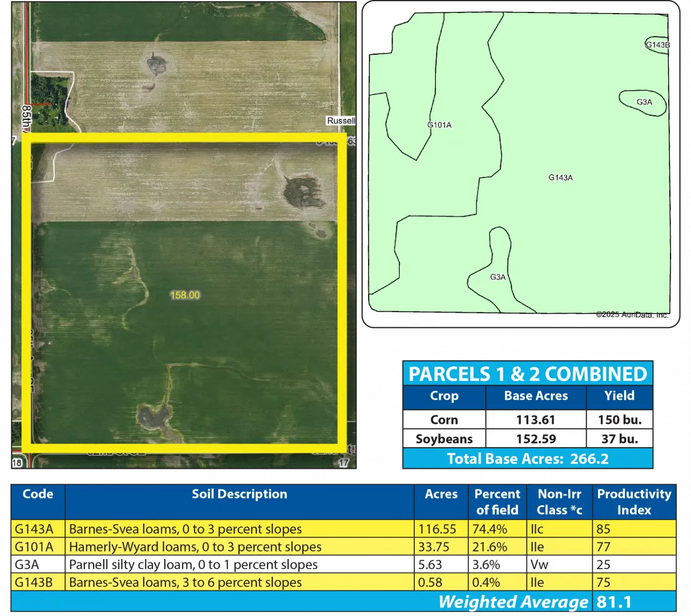Select the Corn base acres value 113.61
This screenshot has height=616, width=691.
[x=535, y=420]
